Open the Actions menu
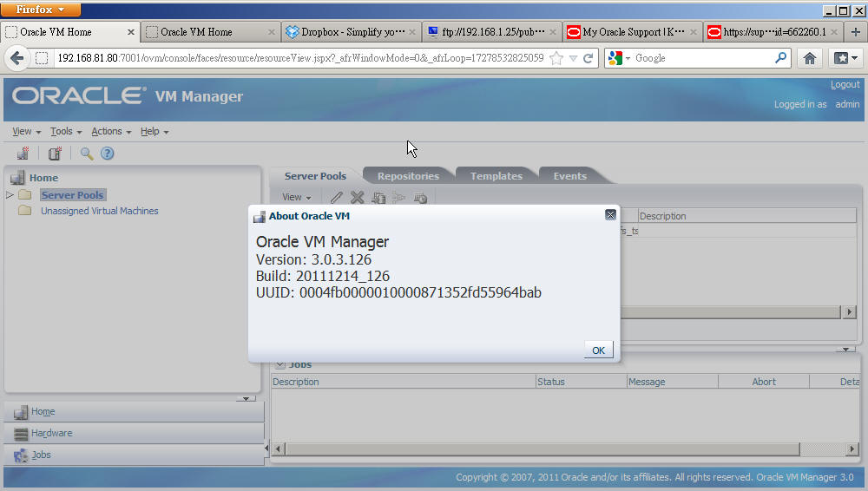Viewport: 868px width, 491px height. (x=111, y=131)
